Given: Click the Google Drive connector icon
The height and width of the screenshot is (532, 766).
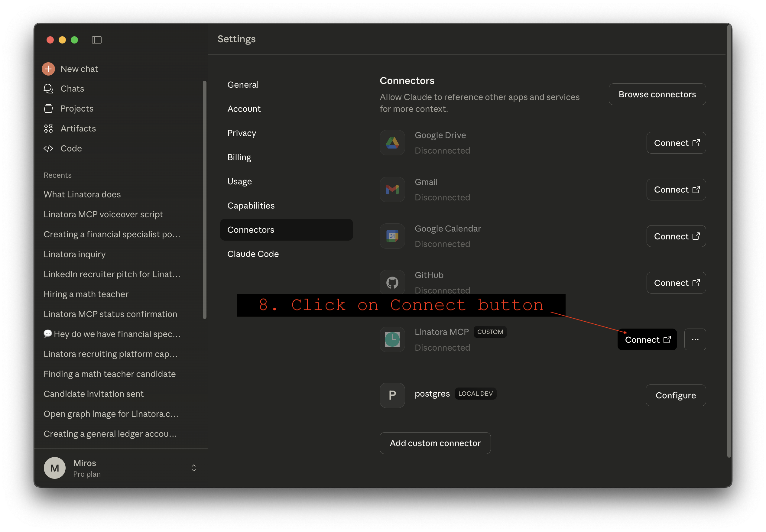Looking at the screenshot, I should click(x=392, y=143).
